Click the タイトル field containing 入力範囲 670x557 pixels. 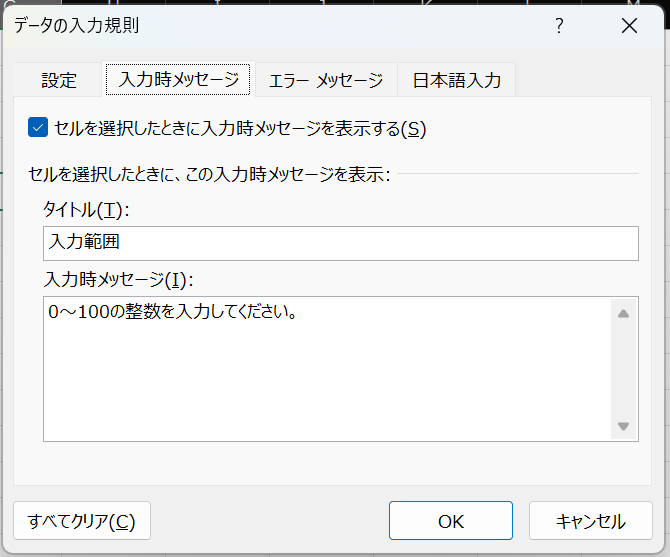(x=341, y=243)
